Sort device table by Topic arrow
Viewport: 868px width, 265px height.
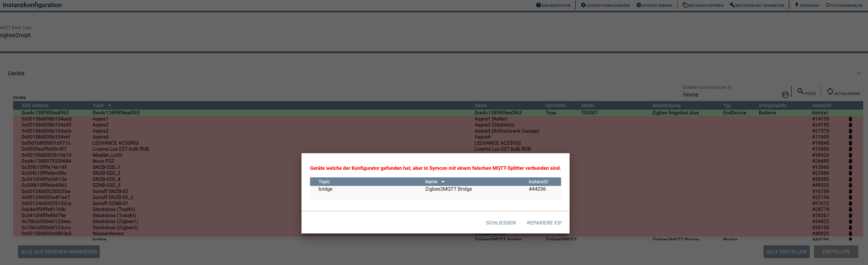[x=109, y=106]
